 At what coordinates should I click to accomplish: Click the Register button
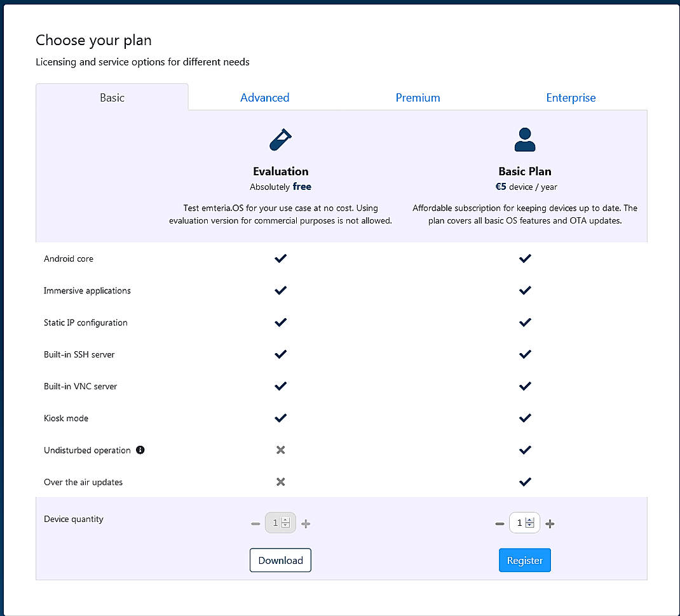(x=525, y=560)
